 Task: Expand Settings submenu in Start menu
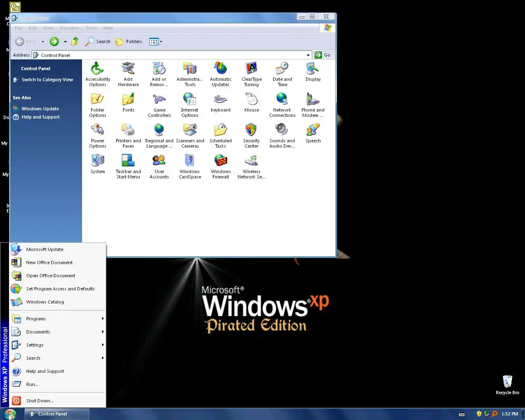coord(57,345)
